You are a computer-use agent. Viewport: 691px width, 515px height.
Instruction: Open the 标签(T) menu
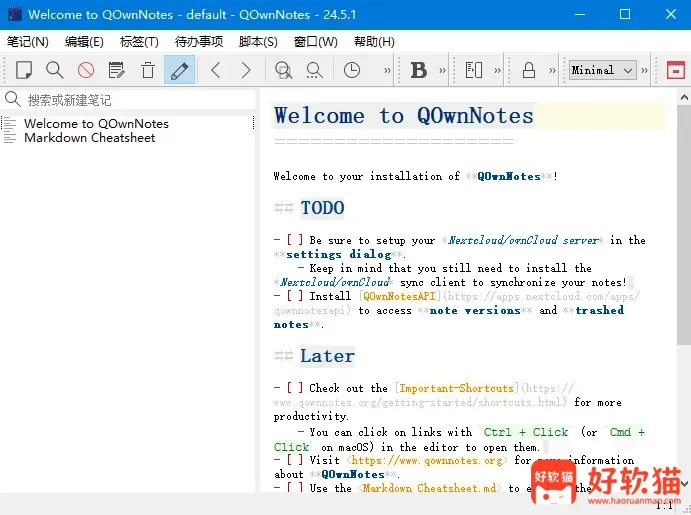(x=139, y=42)
